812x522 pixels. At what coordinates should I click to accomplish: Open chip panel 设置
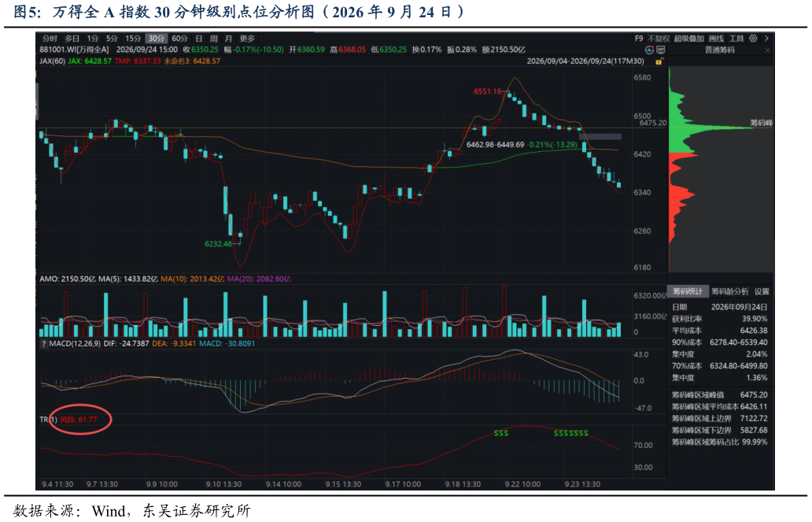coord(762,291)
